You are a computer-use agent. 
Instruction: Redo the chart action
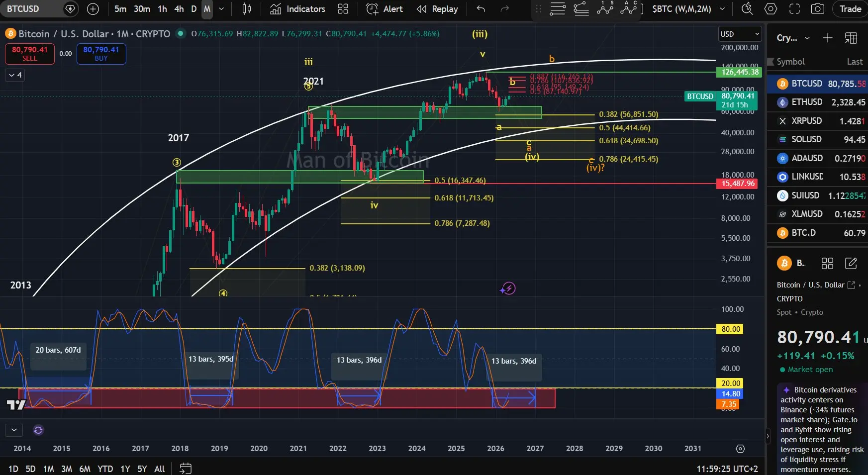coord(505,9)
